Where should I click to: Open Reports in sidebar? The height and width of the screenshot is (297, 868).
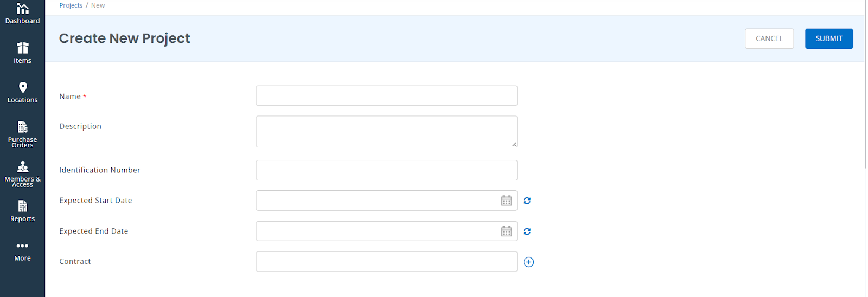[22, 211]
